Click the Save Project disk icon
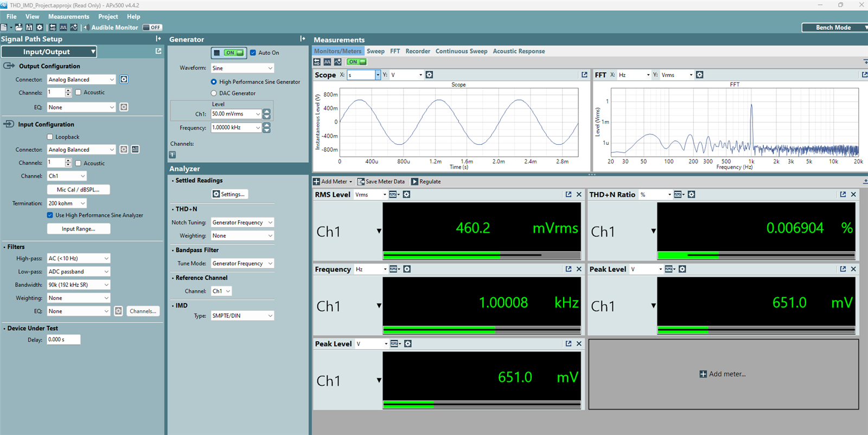Image resolution: width=868 pixels, height=435 pixels. tap(29, 27)
